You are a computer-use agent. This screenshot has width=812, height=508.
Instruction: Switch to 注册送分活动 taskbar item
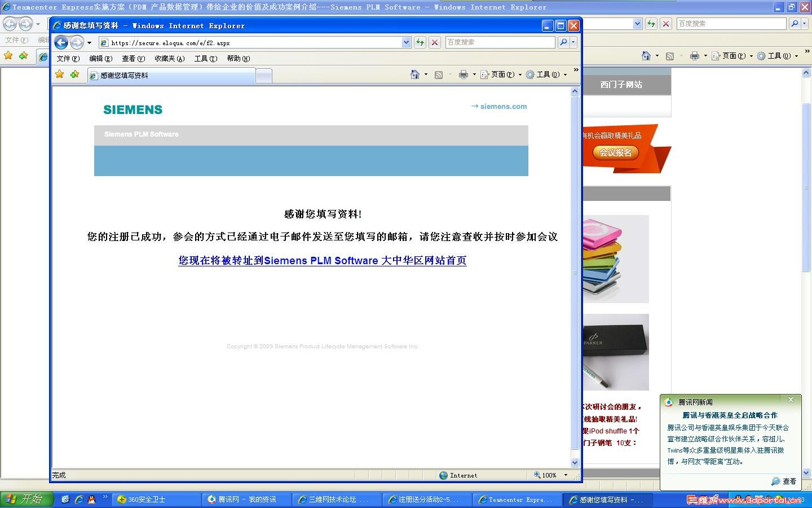(x=427, y=500)
